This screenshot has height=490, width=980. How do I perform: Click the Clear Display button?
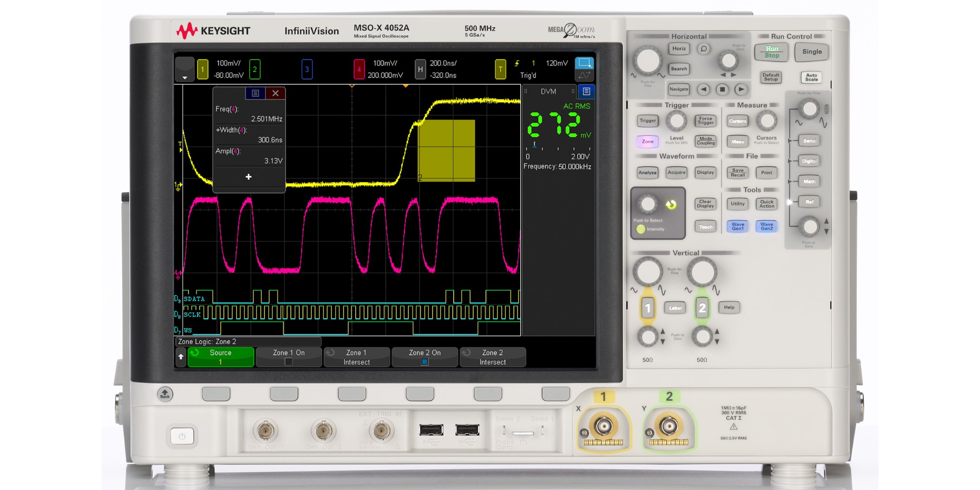pos(705,204)
